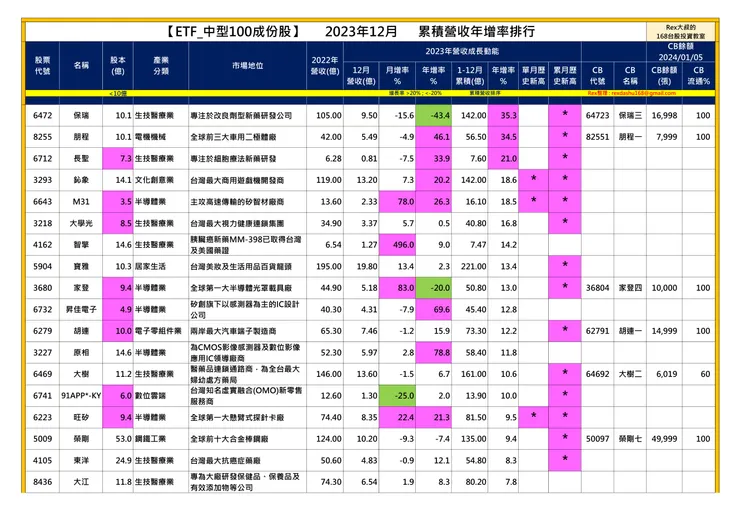
Task: Select the 1-12月累積(億) column header
Action: click(470, 76)
